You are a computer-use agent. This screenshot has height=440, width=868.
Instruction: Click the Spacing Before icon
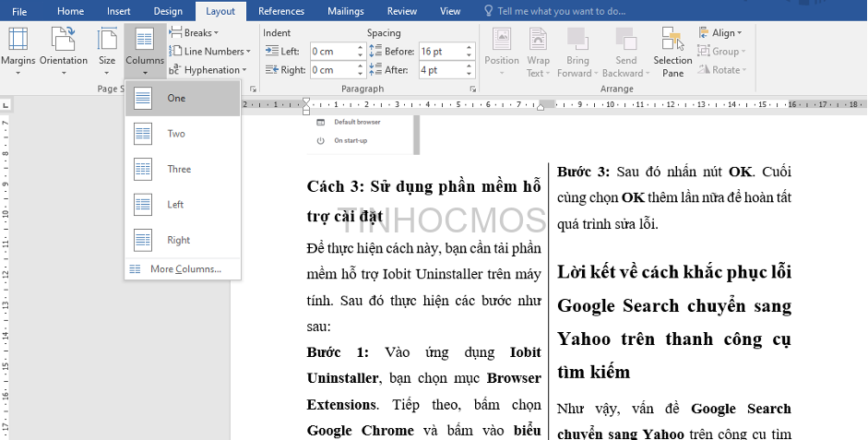coord(375,51)
